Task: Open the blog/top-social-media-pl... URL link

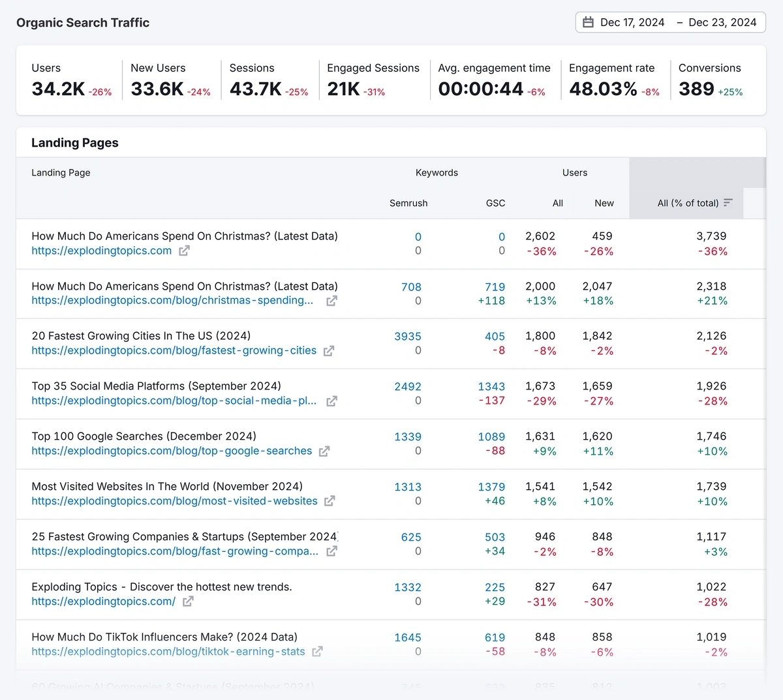Action: tap(174, 401)
